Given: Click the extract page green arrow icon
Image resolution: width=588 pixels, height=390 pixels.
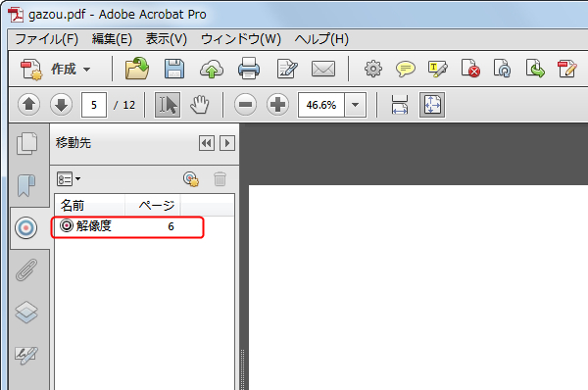Looking at the screenshot, I should coord(535,69).
